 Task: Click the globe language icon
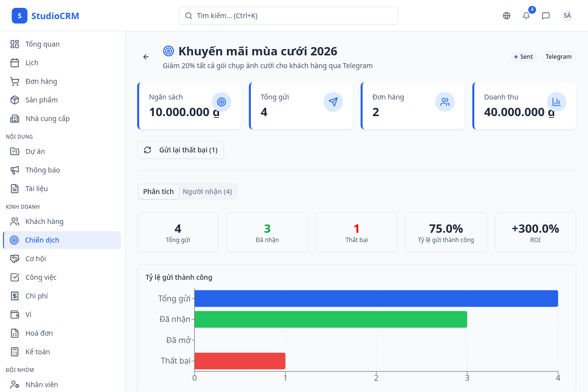506,16
